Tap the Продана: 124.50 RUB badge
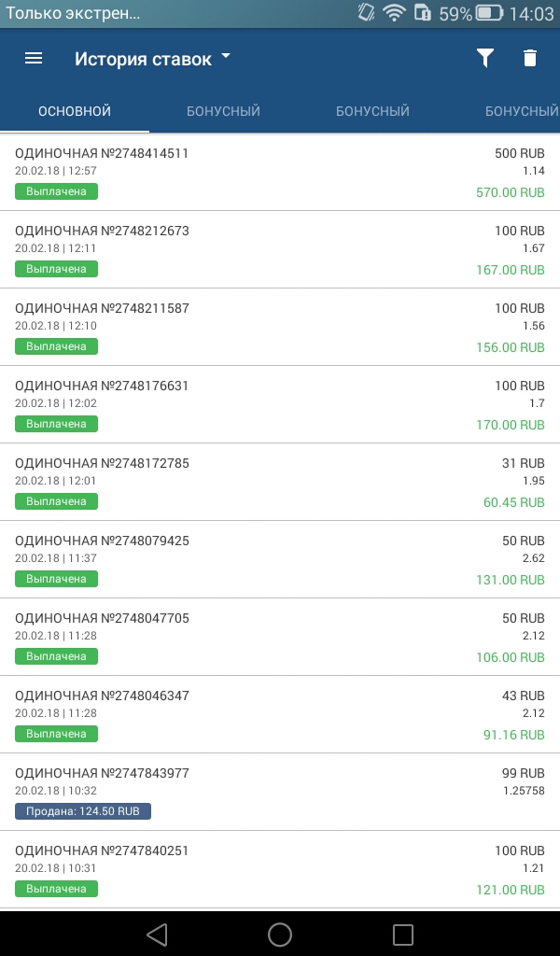560x956 pixels. point(83,811)
